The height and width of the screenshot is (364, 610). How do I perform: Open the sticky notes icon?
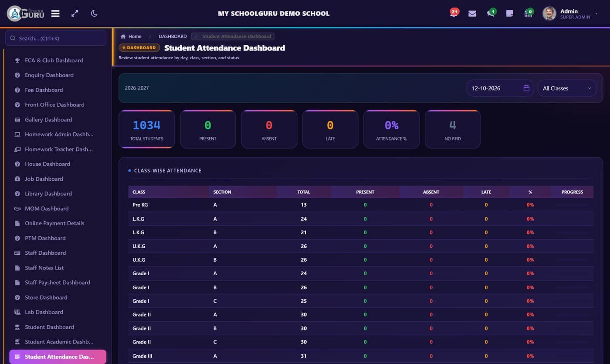tap(509, 13)
